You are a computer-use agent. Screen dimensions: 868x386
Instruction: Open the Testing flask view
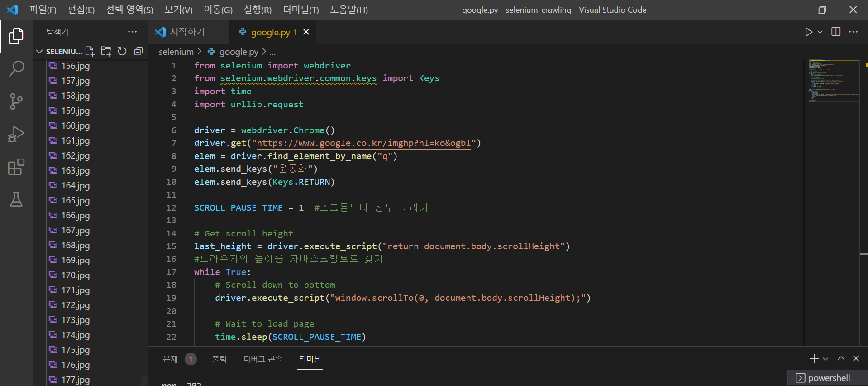[16, 199]
